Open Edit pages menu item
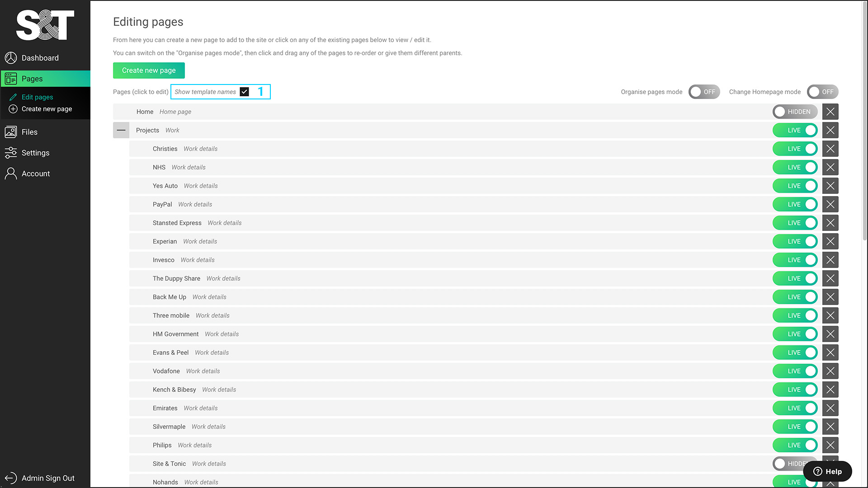Viewport: 868px width, 488px height. pyautogui.click(x=37, y=97)
